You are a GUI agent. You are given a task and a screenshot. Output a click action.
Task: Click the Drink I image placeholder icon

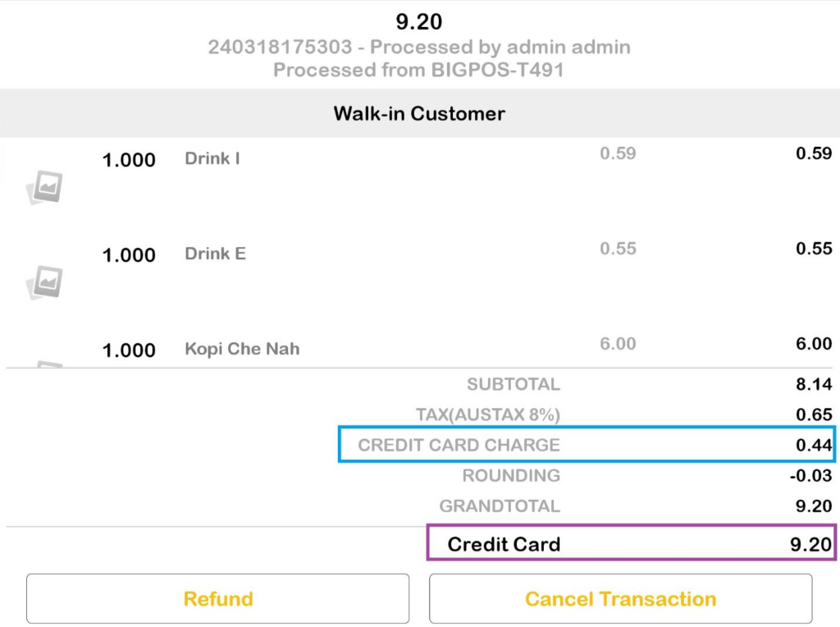pyautogui.click(x=44, y=189)
